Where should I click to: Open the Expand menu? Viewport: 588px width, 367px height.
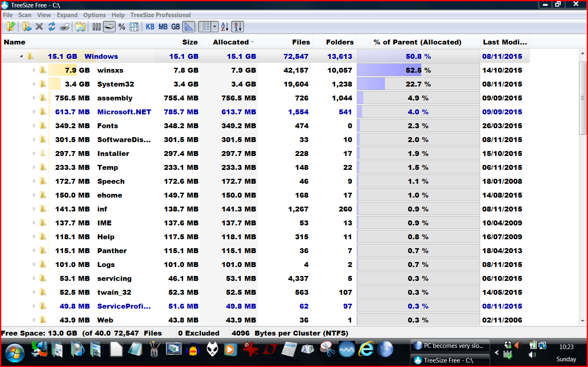[67, 15]
